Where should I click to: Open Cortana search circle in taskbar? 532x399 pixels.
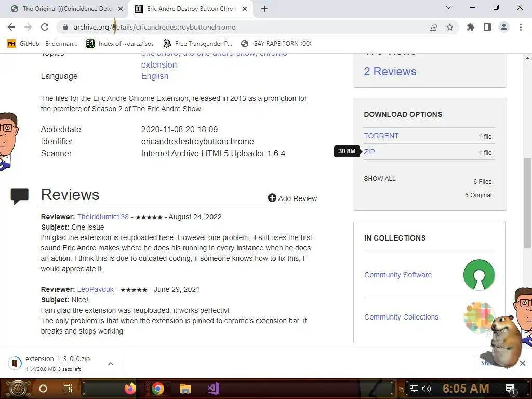coord(43,389)
